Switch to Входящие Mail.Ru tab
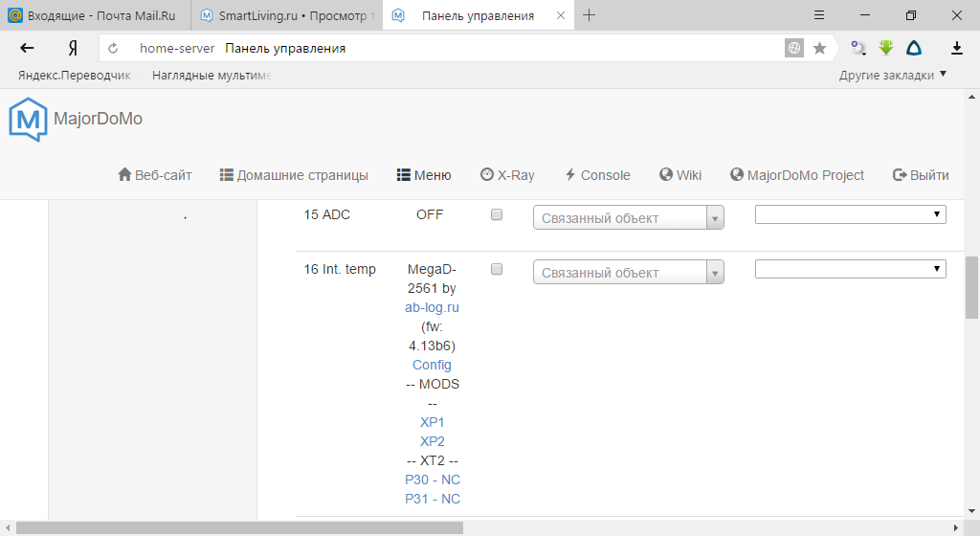This screenshot has height=536, width=980. 95,15
